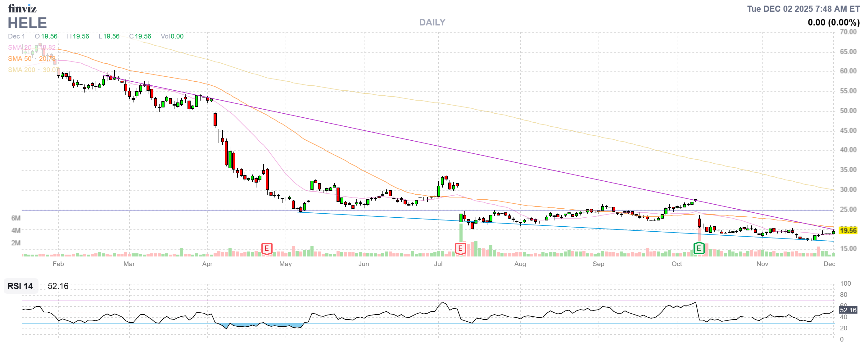Toggle the SMA 200 legend entry
The image size is (868, 349).
point(21,70)
